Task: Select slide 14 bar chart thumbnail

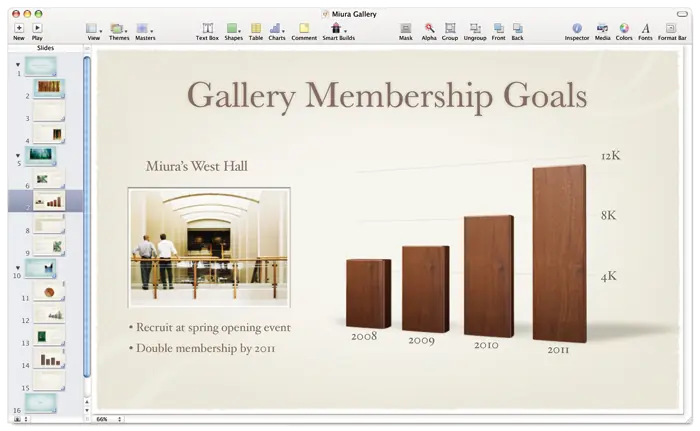Action: click(x=49, y=358)
